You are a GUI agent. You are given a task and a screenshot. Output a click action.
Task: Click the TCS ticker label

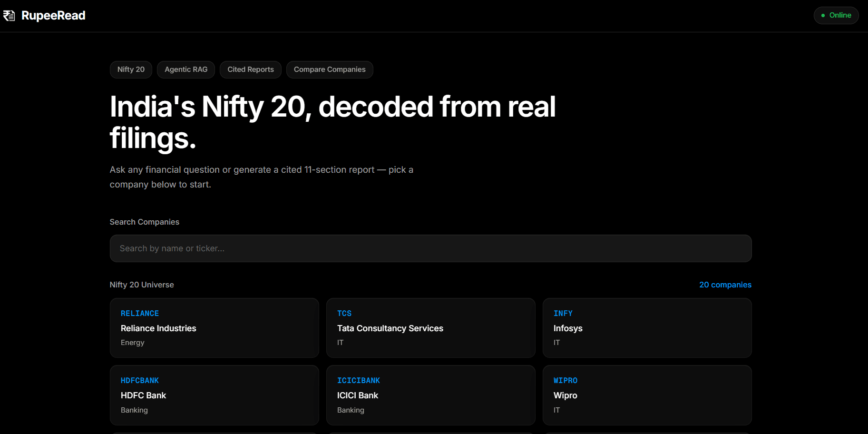[x=344, y=314]
